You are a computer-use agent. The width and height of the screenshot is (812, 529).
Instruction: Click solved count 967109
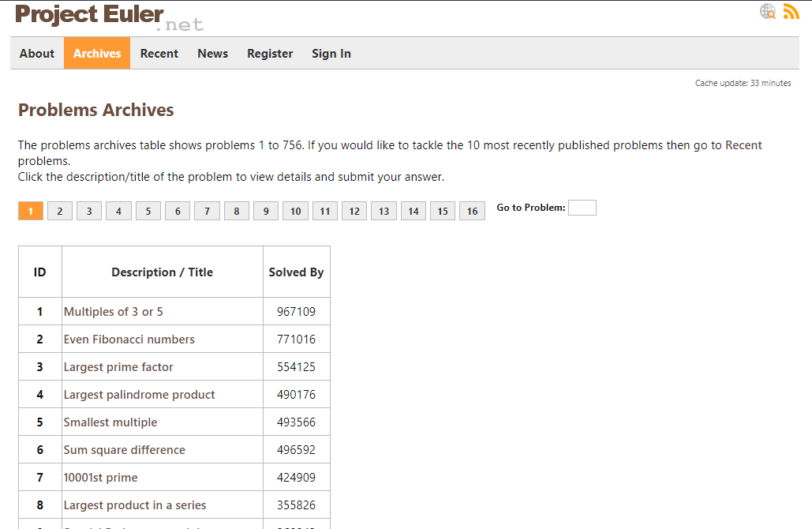[296, 311]
